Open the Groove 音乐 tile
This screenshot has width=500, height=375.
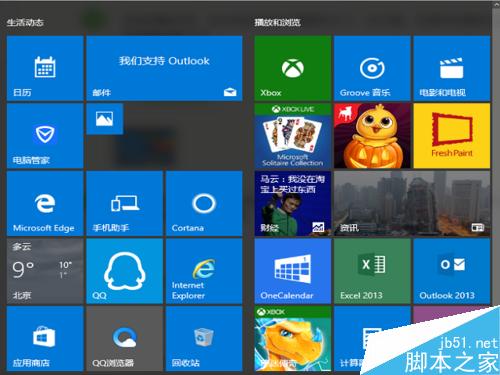pyautogui.click(x=372, y=68)
